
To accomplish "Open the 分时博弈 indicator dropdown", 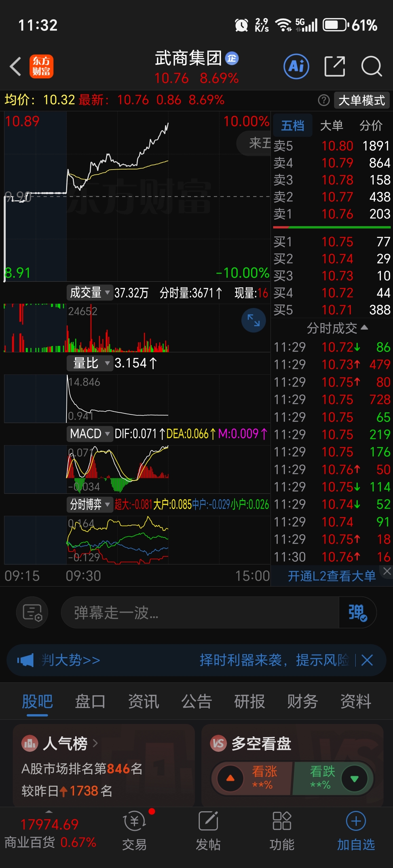I will 90,504.
